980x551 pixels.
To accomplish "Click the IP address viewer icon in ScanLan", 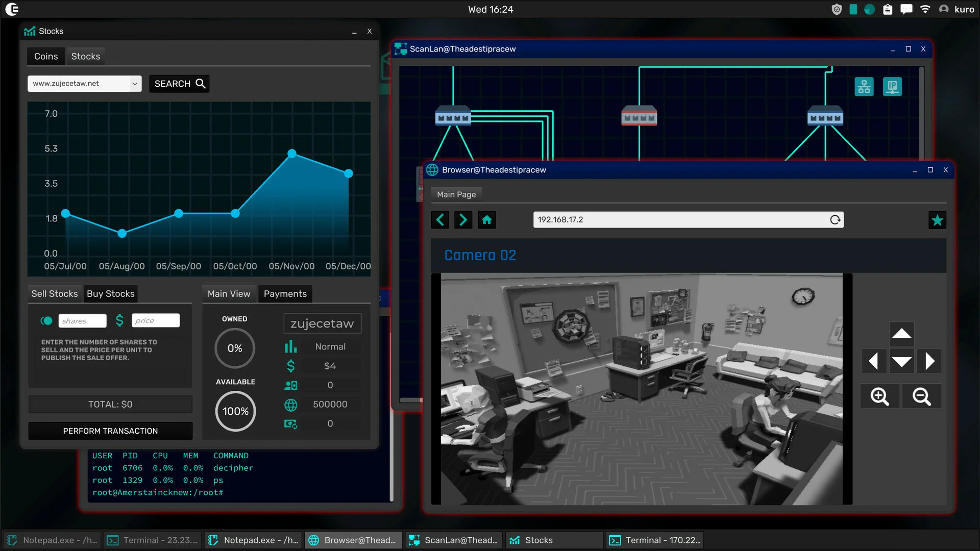I will coord(892,86).
